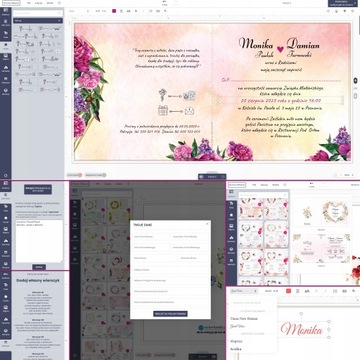Click the pink heart between the names
The image size is (360, 360).
280,49
